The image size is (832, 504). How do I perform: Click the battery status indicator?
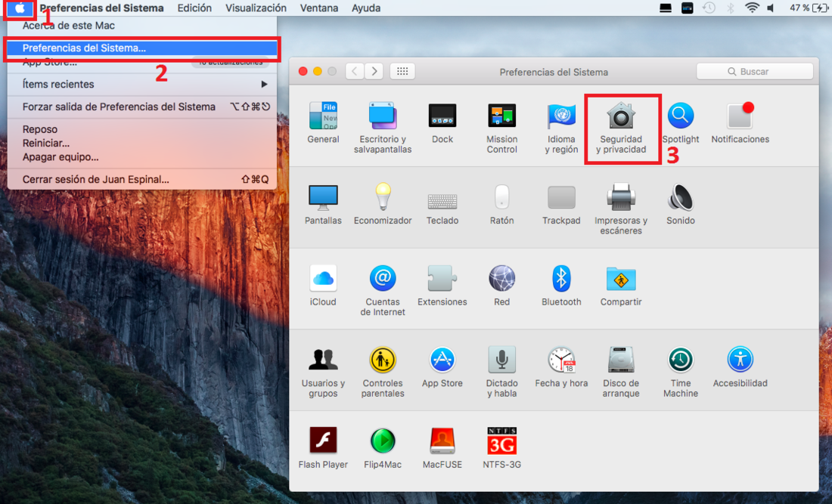(x=808, y=8)
